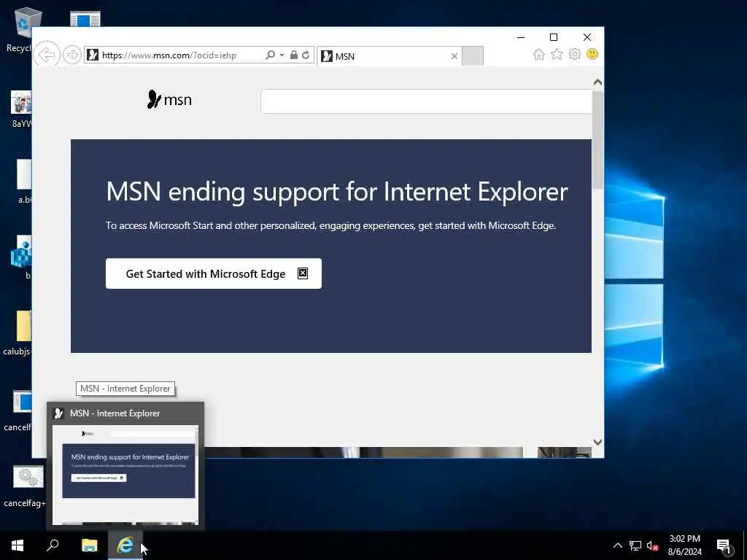Screen dimensions: 747x560
Task: Open the network status tray icon
Action: click(x=635, y=545)
